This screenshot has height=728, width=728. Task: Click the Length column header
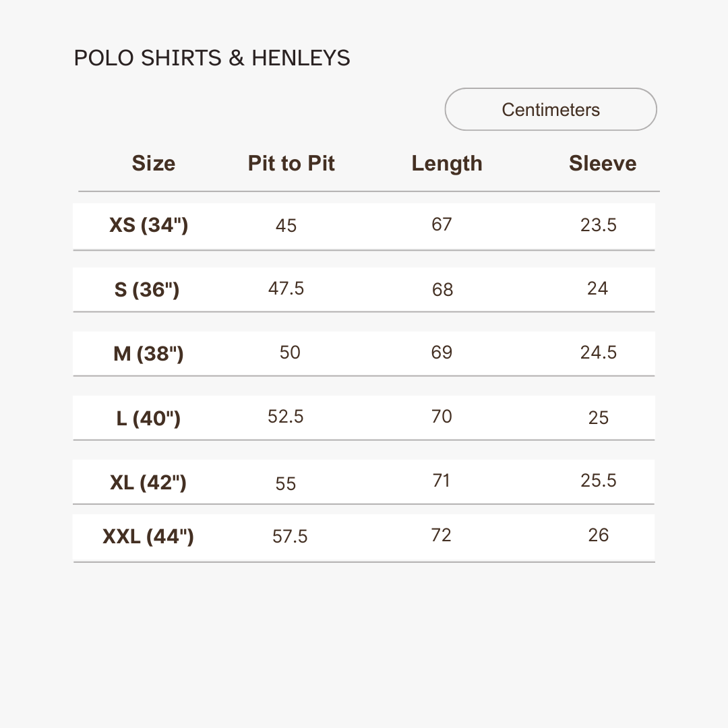[447, 163]
